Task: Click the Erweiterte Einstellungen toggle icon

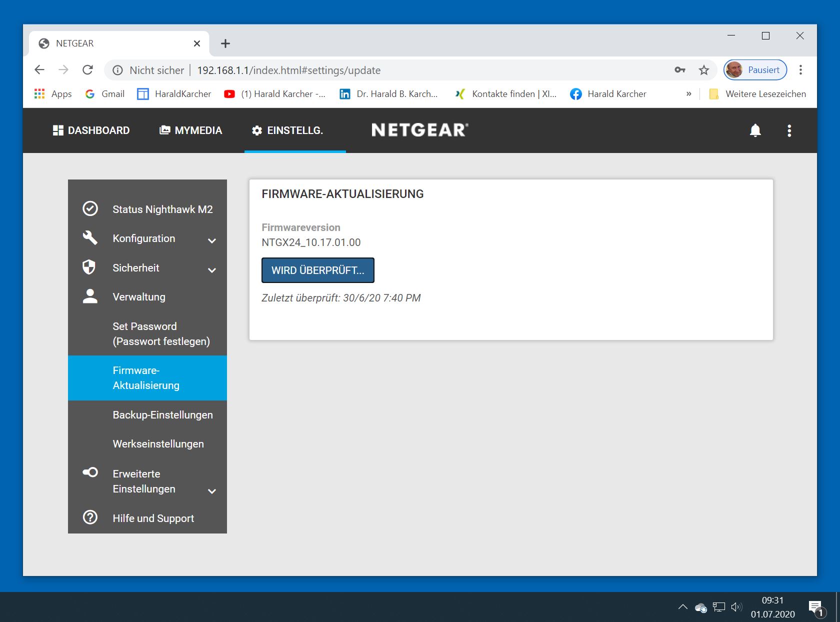Action: click(90, 472)
